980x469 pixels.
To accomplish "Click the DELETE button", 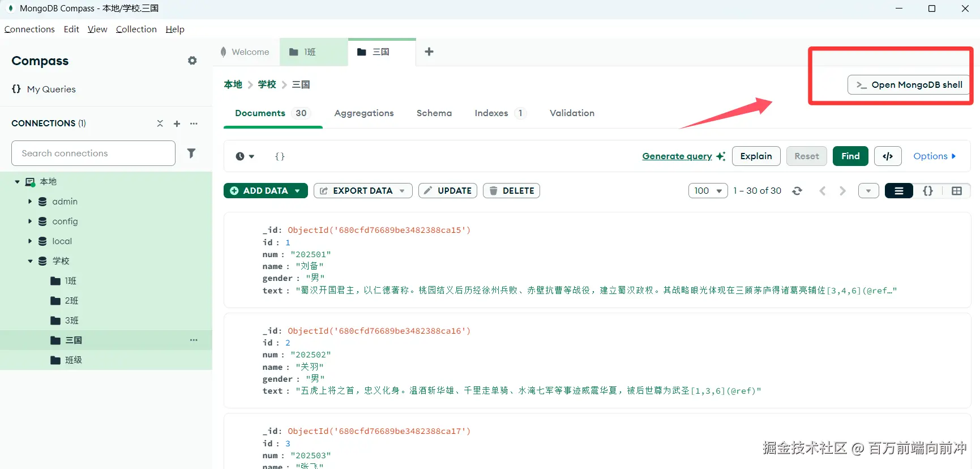I will click(x=511, y=191).
